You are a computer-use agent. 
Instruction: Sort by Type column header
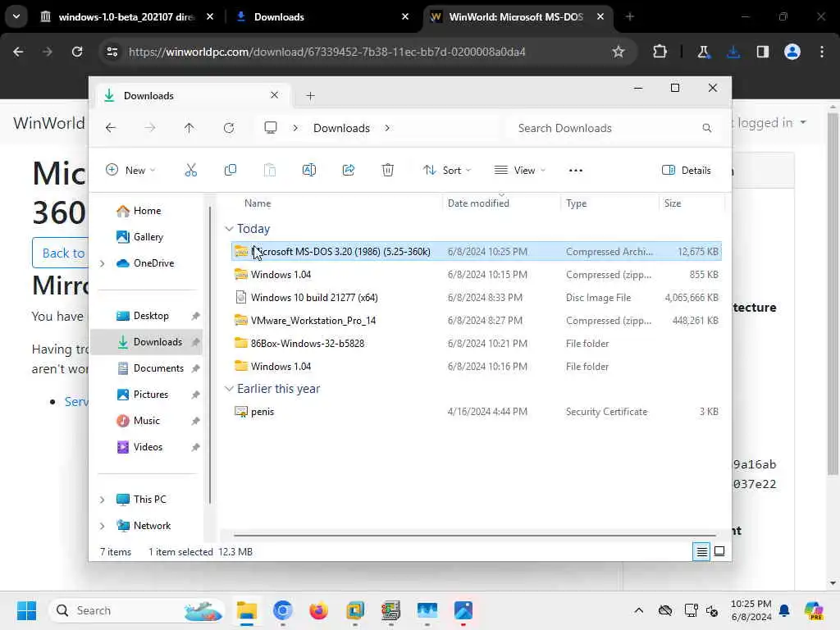(x=577, y=203)
